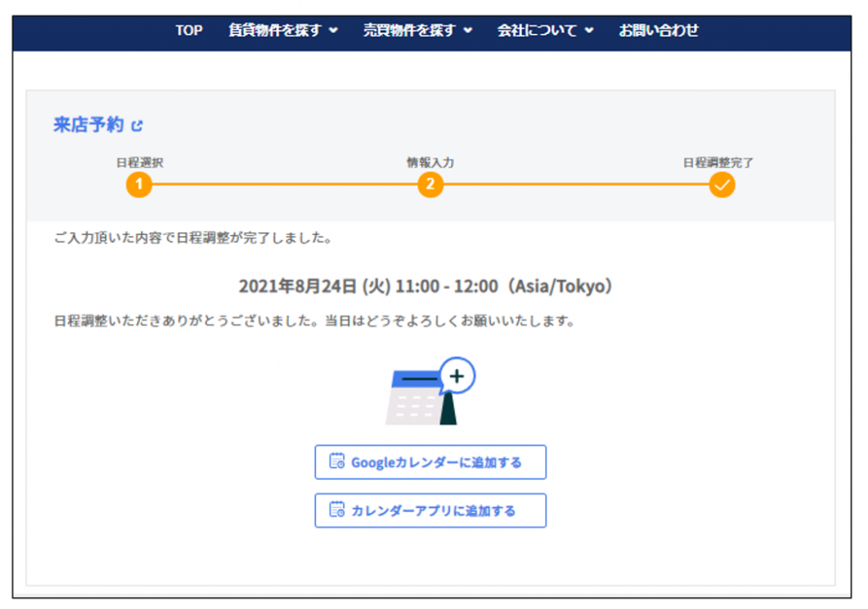Click the plus symbol on the calendar graphic
This screenshot has height=609, width=868.
457,374
